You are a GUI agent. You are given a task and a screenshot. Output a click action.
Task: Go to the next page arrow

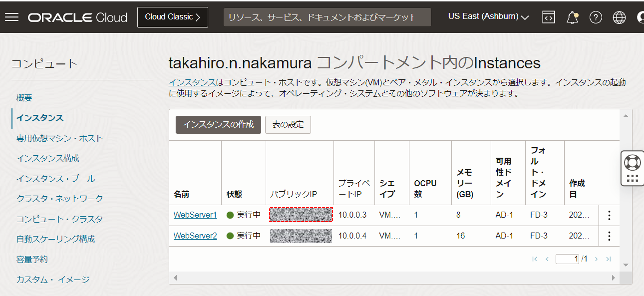click(x=596, y=259)
